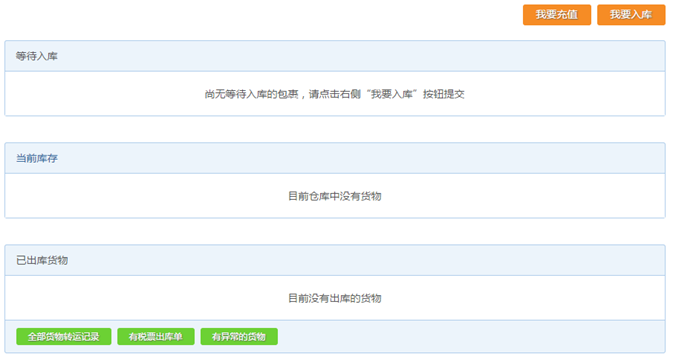673x360 pixels.
Task: Select the 等待入库 section title
Action: tap(37, 56)
